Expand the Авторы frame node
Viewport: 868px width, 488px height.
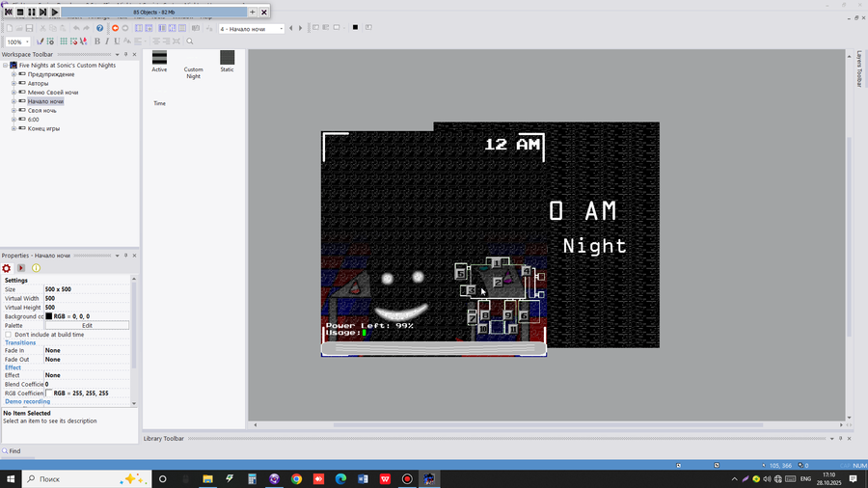pos(14,83)
